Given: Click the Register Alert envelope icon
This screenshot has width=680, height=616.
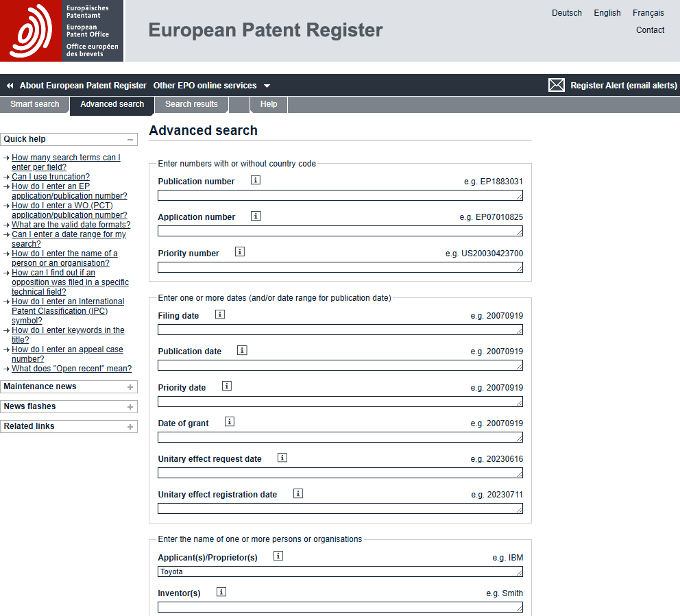Looking at the screenshot, I should [x=557, y=85].
